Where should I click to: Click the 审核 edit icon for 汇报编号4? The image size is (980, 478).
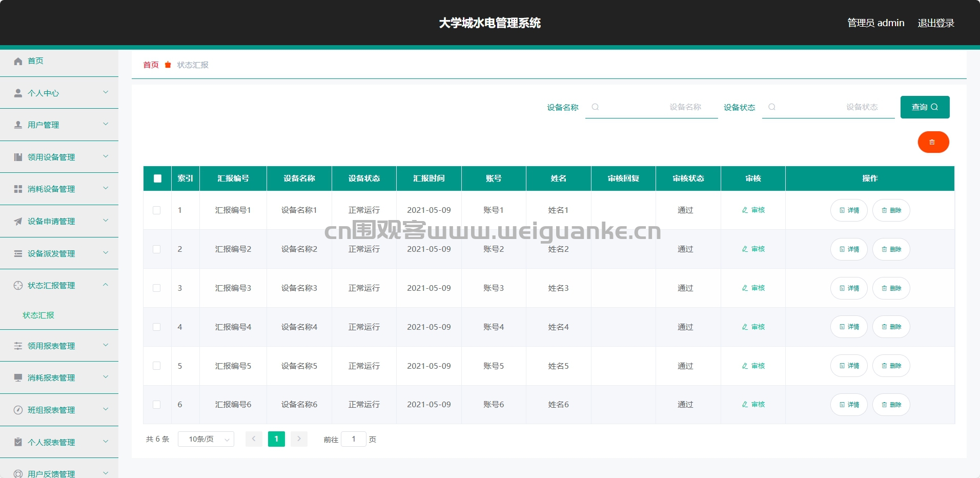745,327
